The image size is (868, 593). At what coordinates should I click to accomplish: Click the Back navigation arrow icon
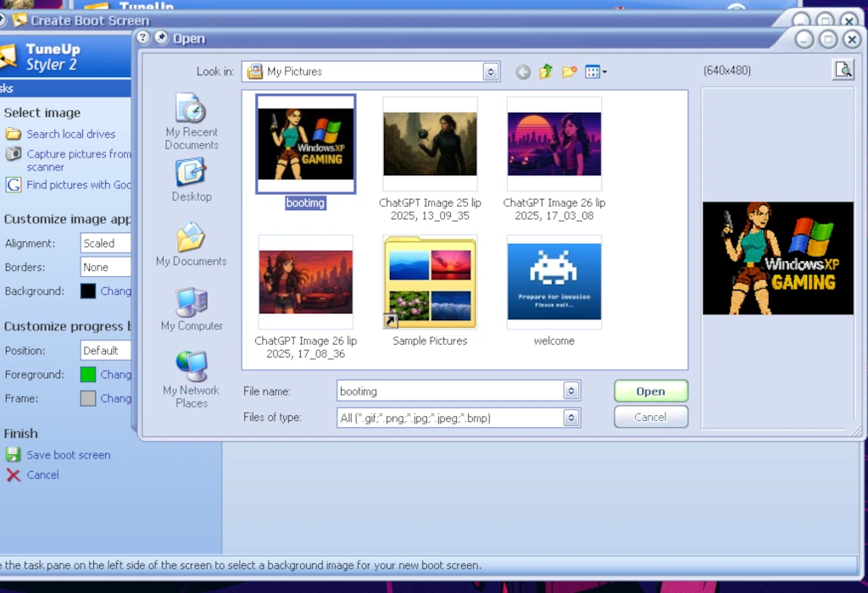(x=522, y=72)
